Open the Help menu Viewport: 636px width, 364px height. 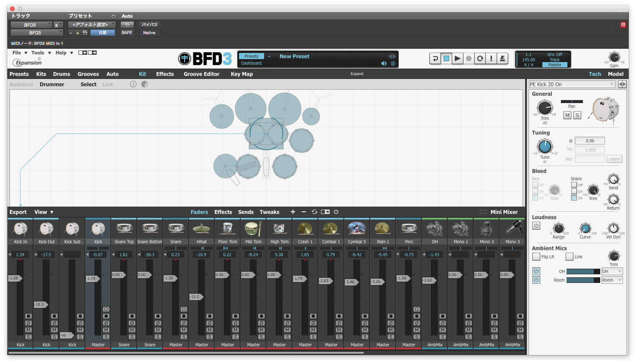[64, 53]
